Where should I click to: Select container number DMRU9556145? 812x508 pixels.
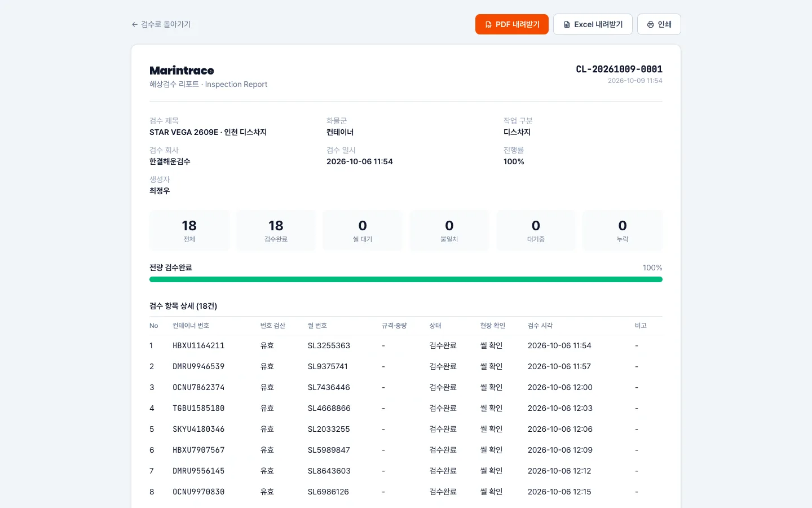pyautogui.click(x=198, y=471)
